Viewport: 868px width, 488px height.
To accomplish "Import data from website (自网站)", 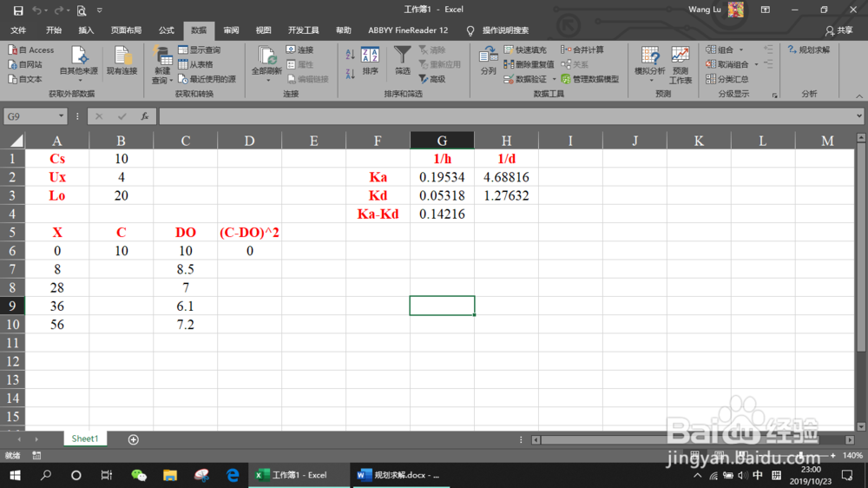I will [25, 64].
